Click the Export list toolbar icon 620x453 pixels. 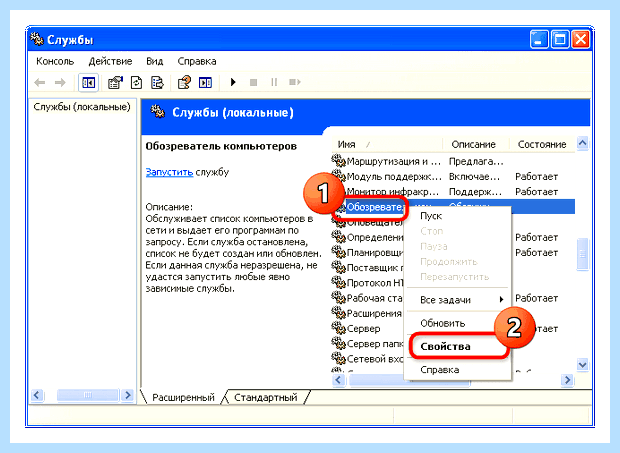click(157, 83)
